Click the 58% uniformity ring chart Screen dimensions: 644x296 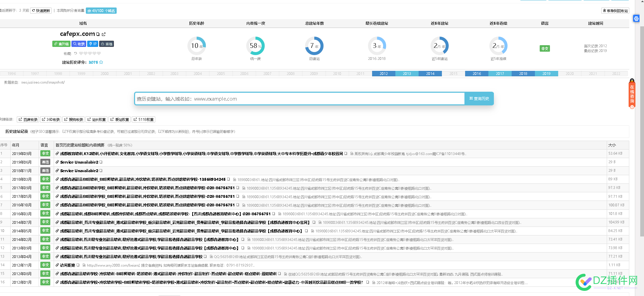coord(255,46)
